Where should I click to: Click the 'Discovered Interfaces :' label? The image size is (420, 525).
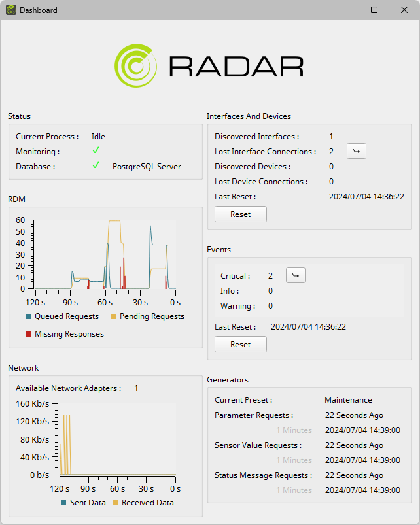point(257,137)
